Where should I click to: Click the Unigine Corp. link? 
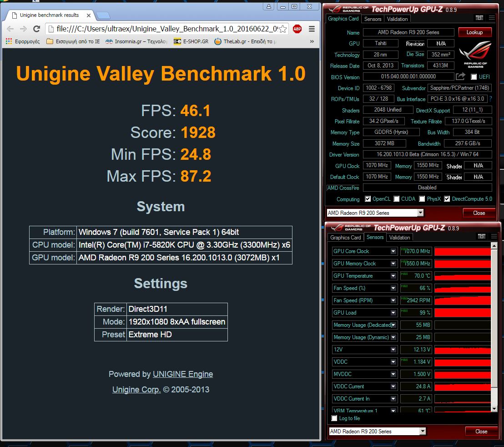click(136, 390)
